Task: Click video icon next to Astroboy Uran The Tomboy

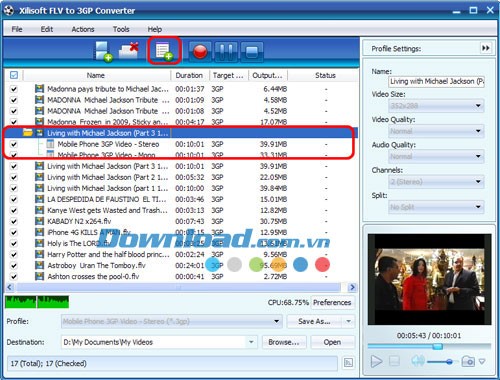Action: click(39, 265)
